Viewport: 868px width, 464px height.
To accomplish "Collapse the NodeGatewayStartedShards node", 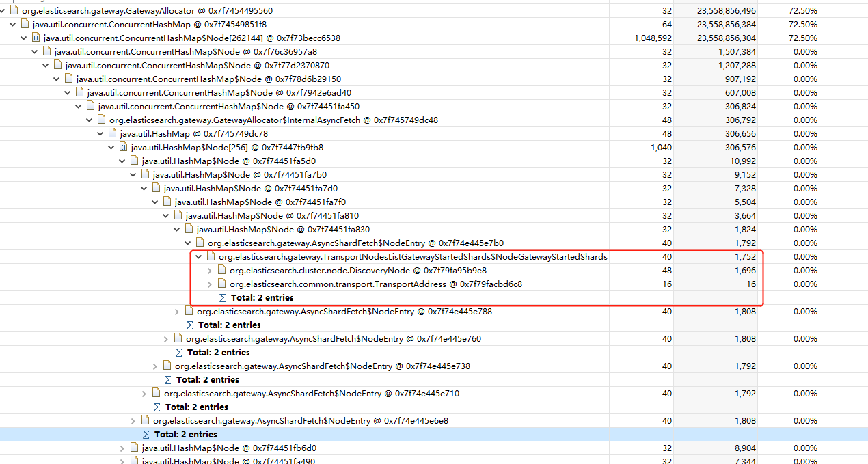I will point(199,257).
